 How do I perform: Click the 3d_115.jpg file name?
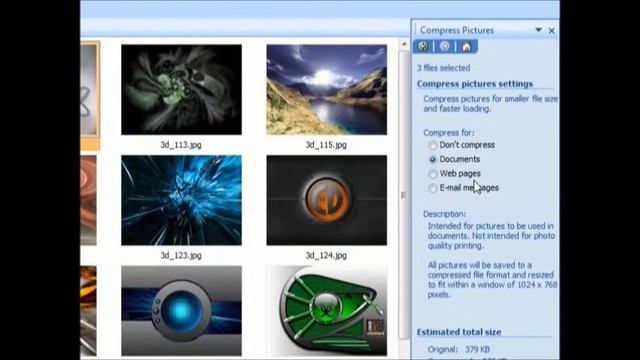point(326,145)
